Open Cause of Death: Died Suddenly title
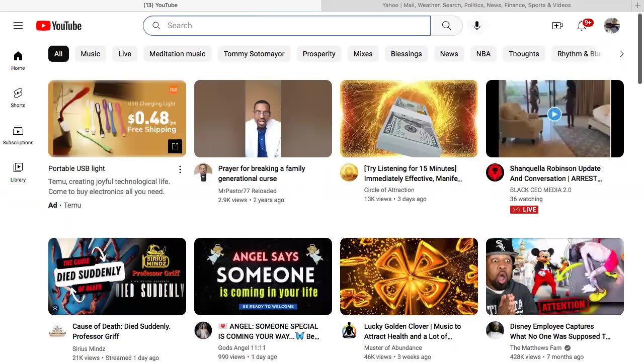Image resolution: width=644 pixels, height=362 pixels. (x=121, y=331)
